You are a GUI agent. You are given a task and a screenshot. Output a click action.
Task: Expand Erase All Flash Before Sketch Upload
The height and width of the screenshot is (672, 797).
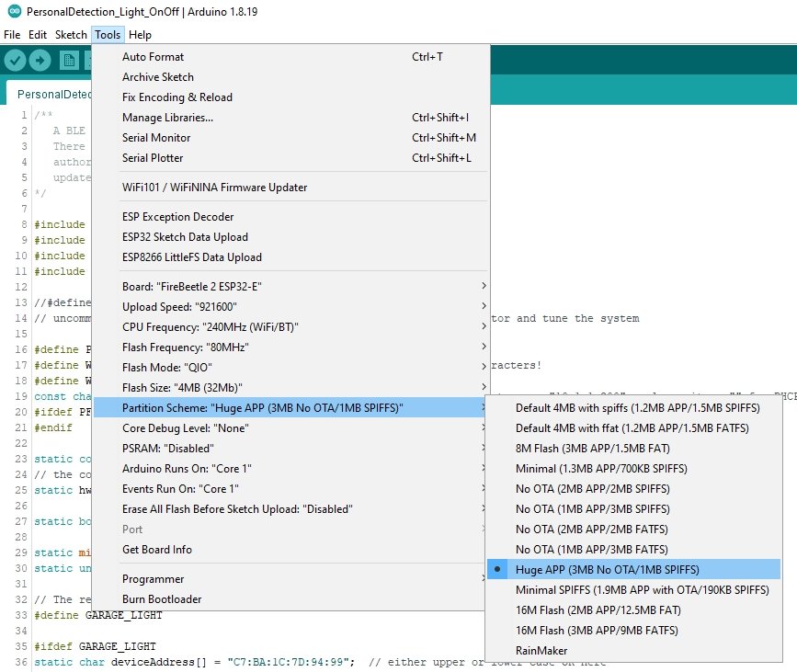coord(290,509)
